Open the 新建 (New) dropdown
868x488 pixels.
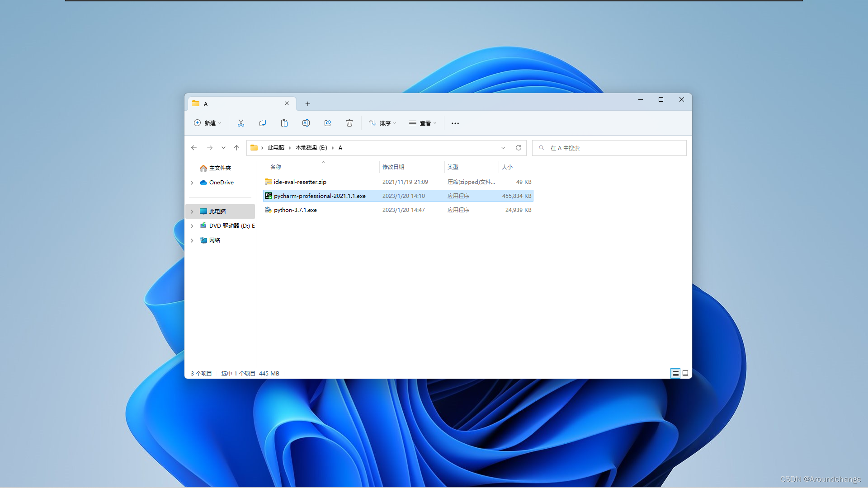tap(208, 123)
